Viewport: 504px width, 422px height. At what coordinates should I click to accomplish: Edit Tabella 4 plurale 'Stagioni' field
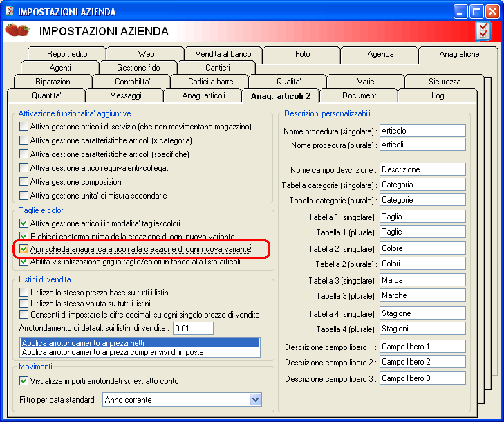pos(422,329)
